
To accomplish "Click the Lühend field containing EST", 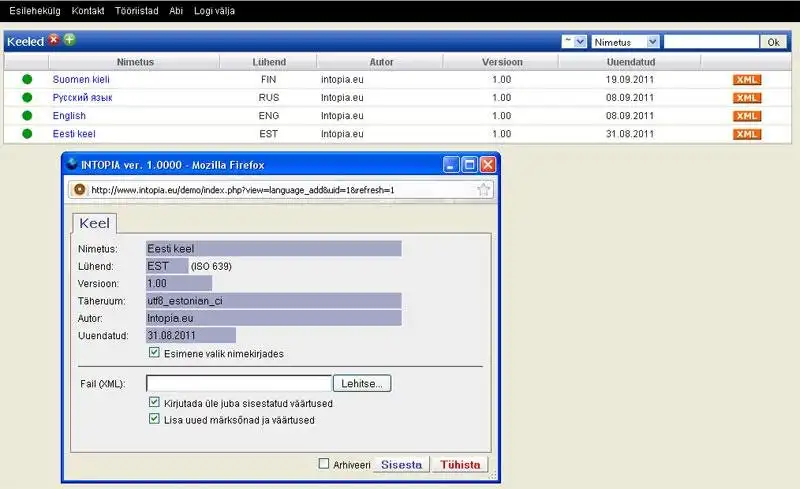I will (167, 266).
